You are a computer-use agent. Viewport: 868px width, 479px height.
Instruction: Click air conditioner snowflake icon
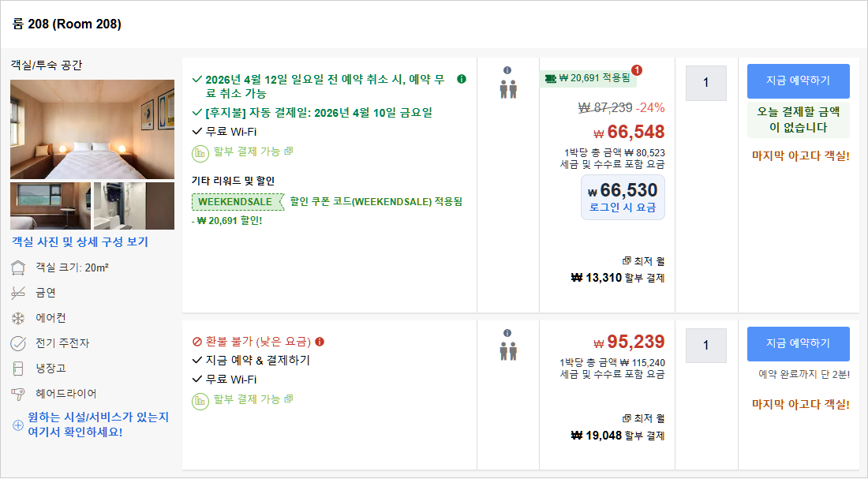pyautogui.click(x=18, y=318)
